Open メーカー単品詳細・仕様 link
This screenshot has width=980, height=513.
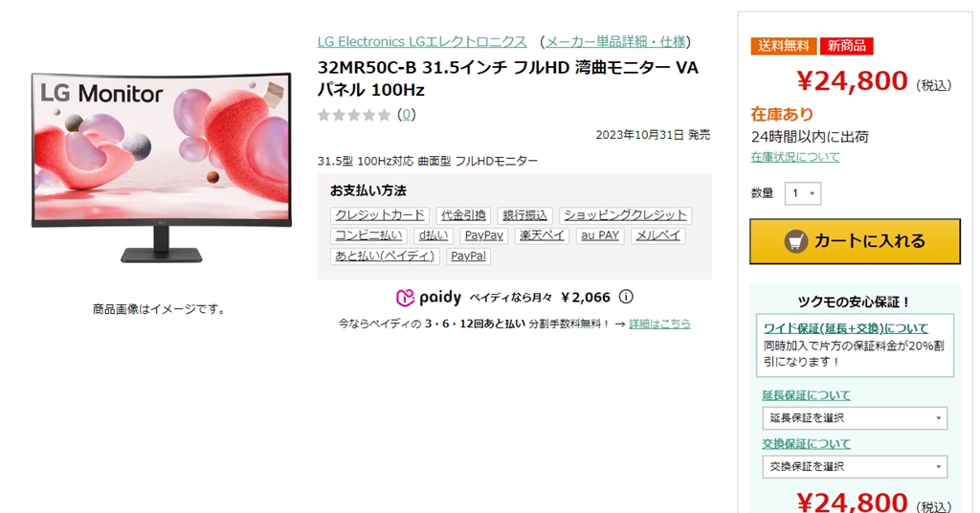[x=615, y=42]
